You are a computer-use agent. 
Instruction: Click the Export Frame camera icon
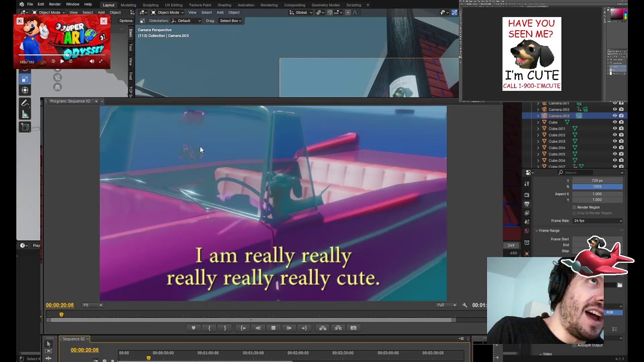coord(353,328)
